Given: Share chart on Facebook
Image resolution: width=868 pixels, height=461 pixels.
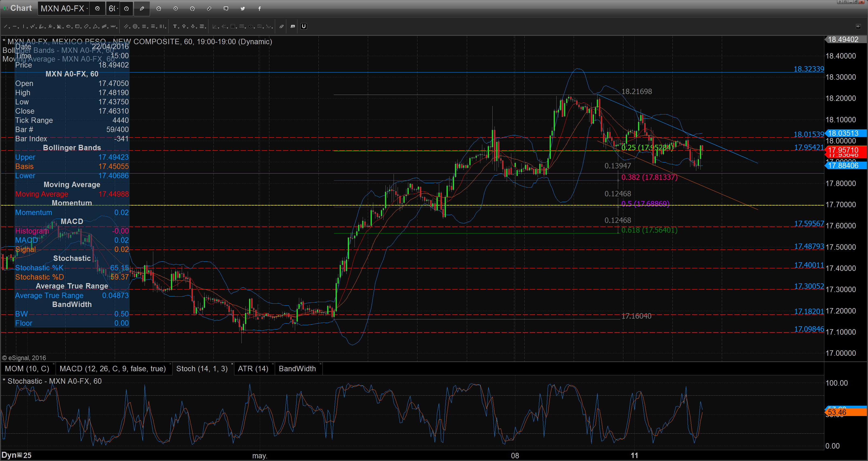Looking at the screenshot, I should click(260, 9).
